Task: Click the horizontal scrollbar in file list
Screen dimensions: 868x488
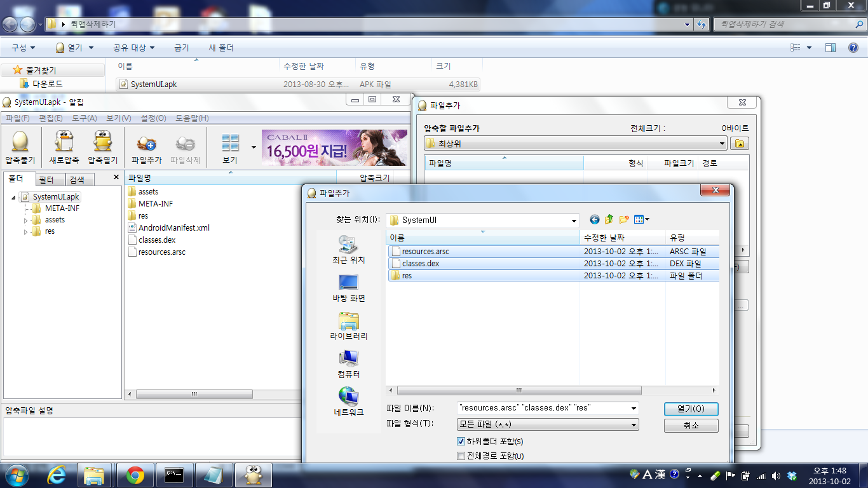Action: pyautogui.click(x=519, y=391)
